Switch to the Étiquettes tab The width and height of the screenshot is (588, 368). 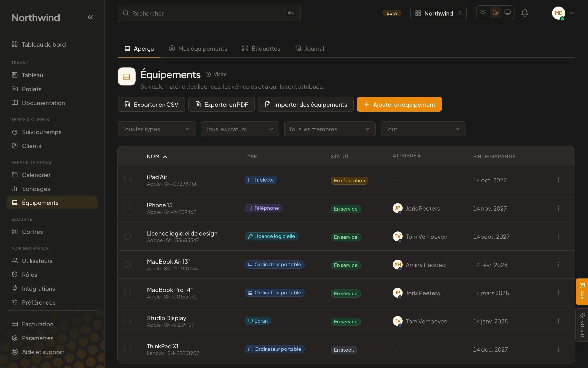[261, 49]
